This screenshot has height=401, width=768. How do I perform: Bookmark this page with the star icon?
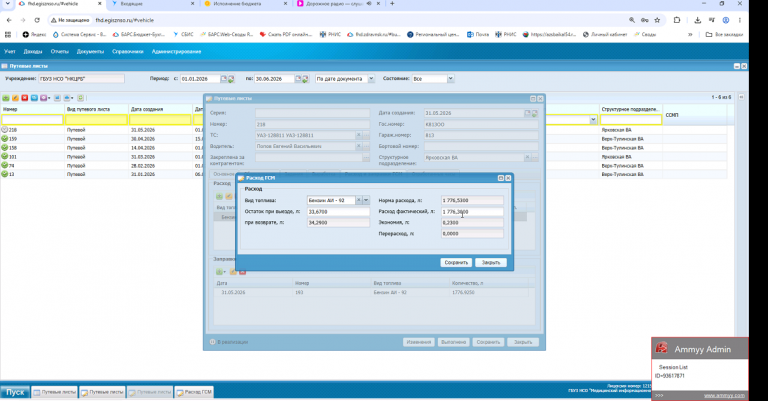click(657, 20)
